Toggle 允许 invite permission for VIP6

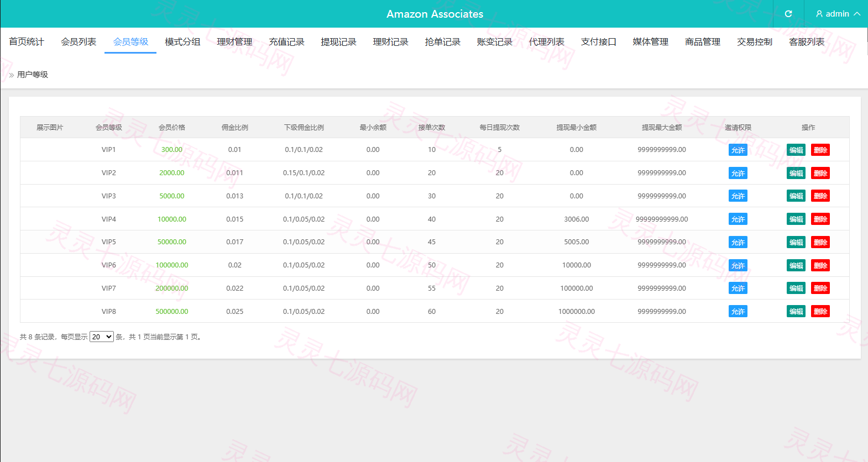tap(738, 265)
